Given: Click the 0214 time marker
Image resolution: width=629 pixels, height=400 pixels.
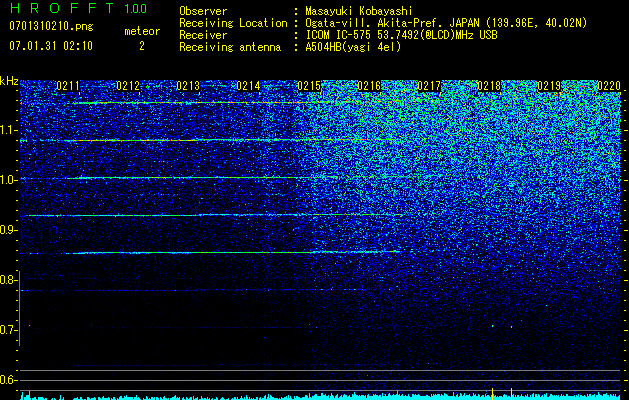Looking at the screenshot, I should [x=248, y=86].
